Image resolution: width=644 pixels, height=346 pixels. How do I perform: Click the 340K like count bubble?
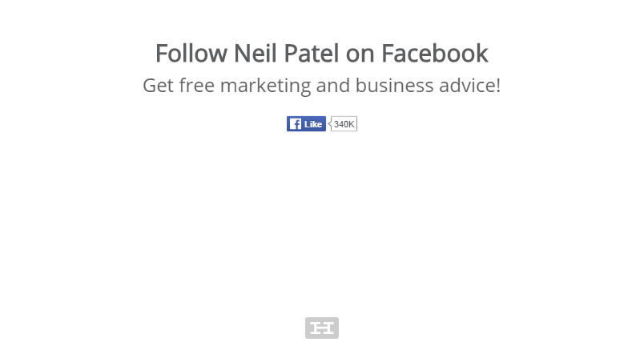point(344,124)
